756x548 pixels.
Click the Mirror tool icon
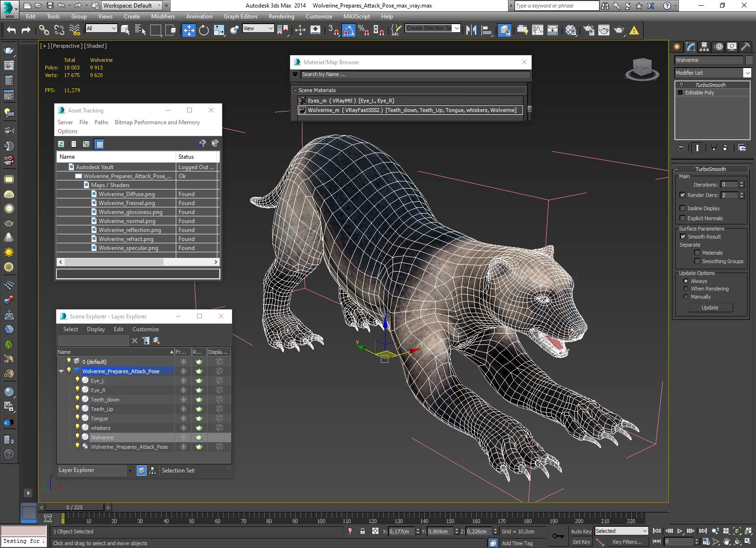click(471, 30)
